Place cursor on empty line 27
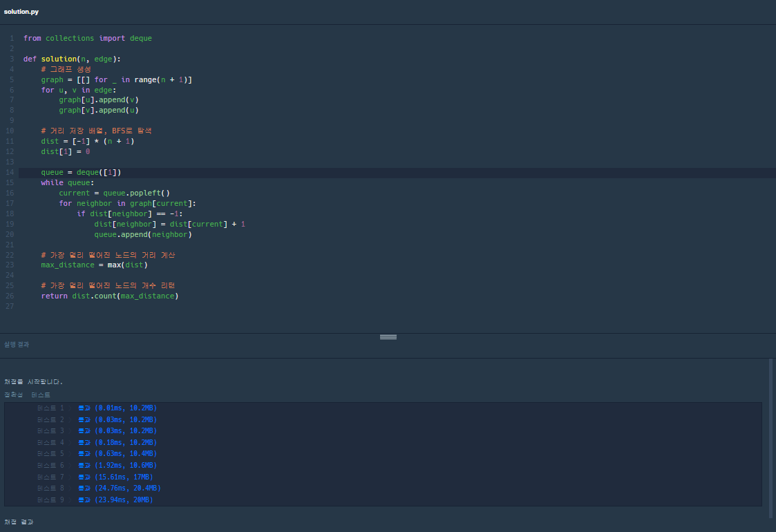Screen dimensions: 776x532 396,306
